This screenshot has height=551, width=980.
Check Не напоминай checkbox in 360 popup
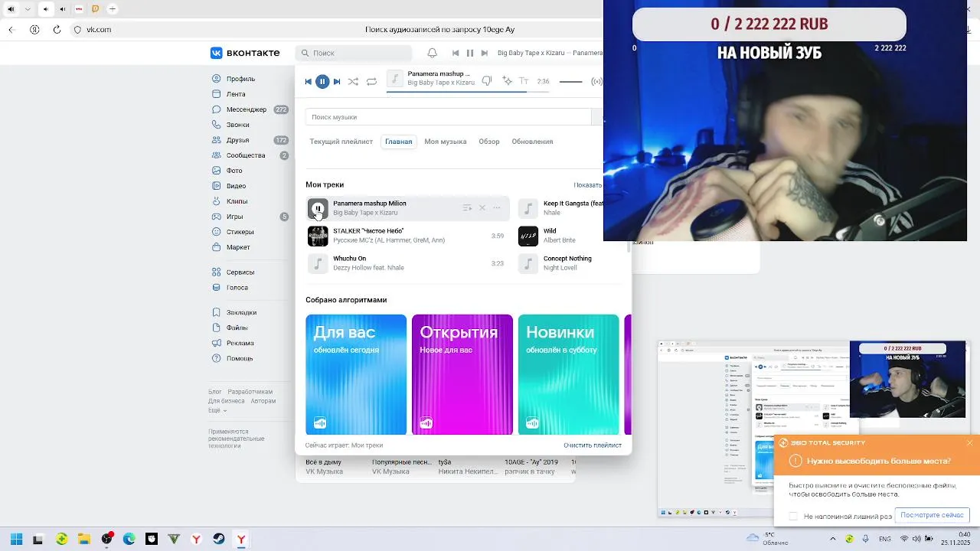tap(793, 517)
